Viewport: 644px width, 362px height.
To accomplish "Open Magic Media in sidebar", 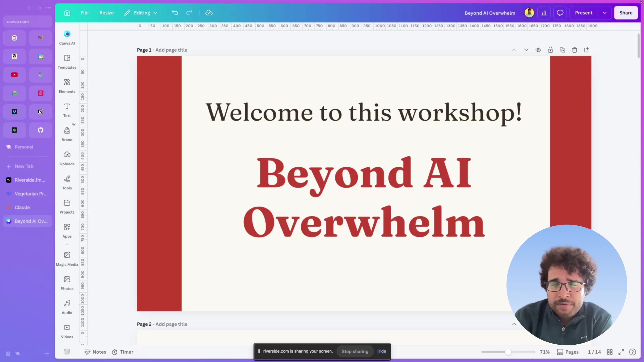I will click(67, 259).
